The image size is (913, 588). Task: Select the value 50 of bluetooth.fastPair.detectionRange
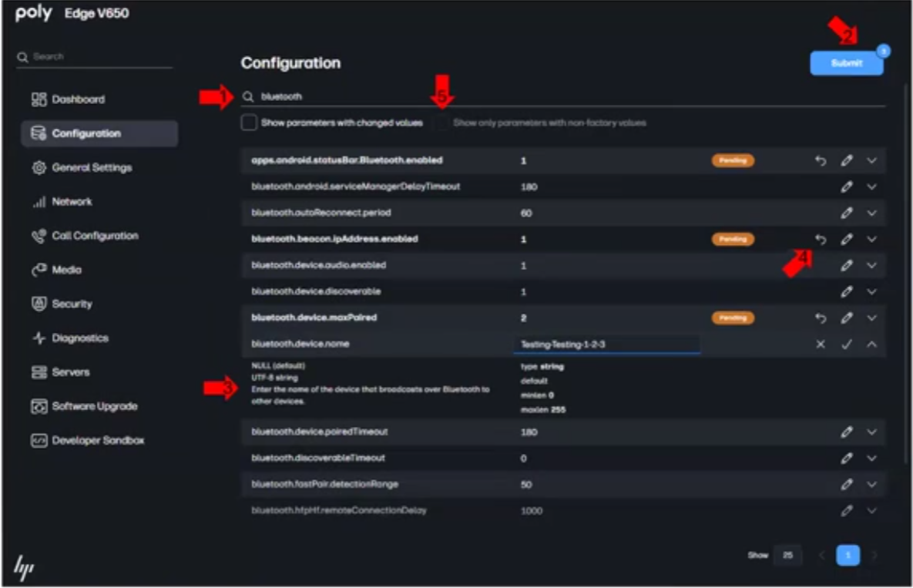(525, 485)
